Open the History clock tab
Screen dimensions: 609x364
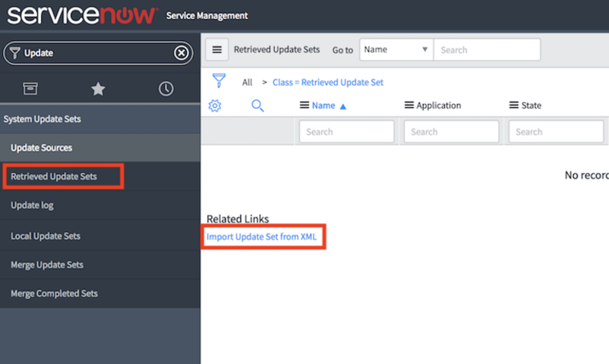(166, 89)
